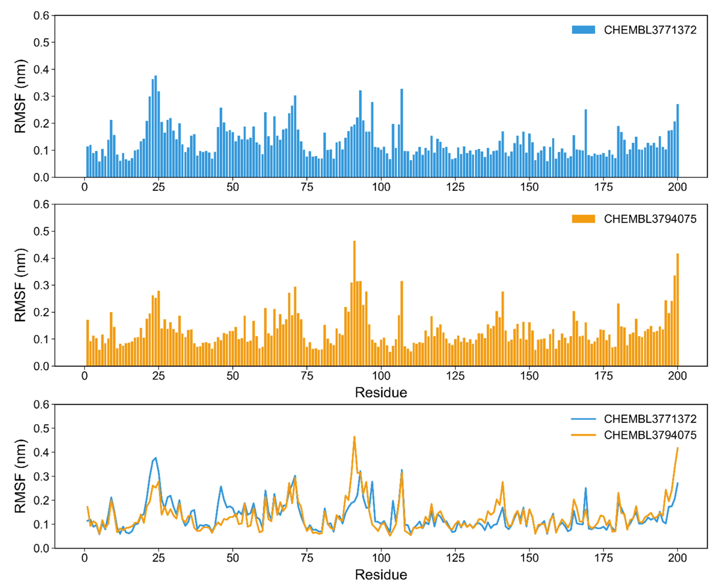Click the 0.5 y-axis tick label of middle chart

tap(41, 231)
